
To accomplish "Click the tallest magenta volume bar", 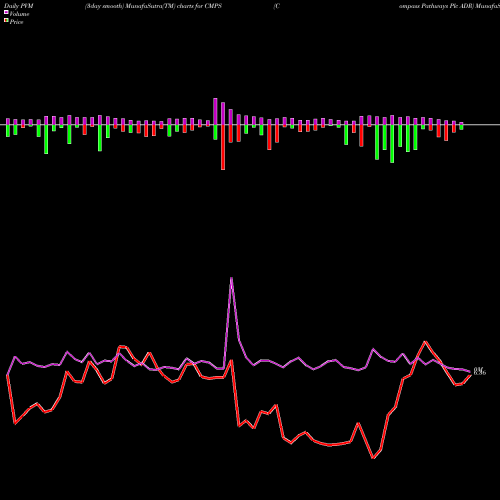I will coord(215,112).
